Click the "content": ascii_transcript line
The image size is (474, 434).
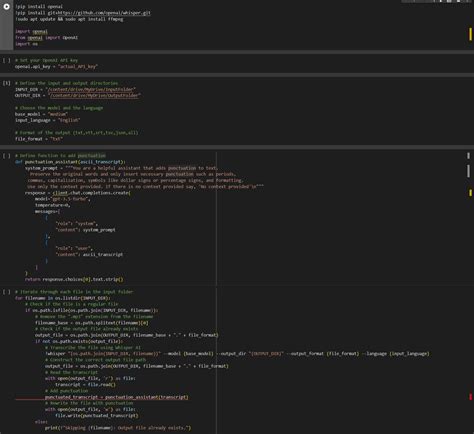coord(89,254)
